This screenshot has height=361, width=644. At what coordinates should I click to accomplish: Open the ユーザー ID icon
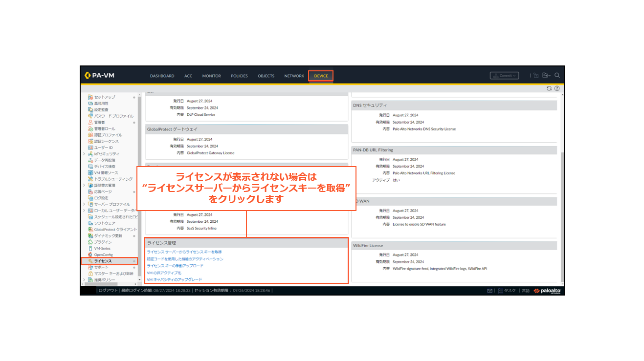point(90,148)
